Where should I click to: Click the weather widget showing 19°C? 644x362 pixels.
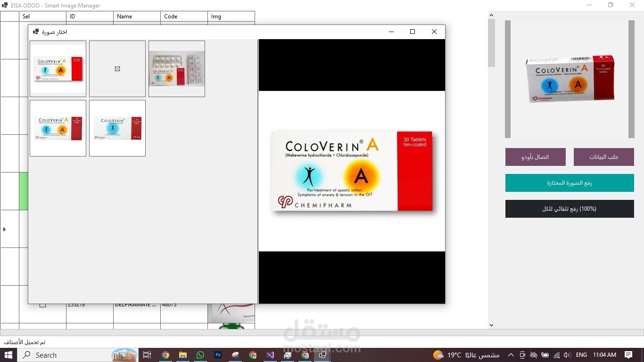tap(466, 355)
